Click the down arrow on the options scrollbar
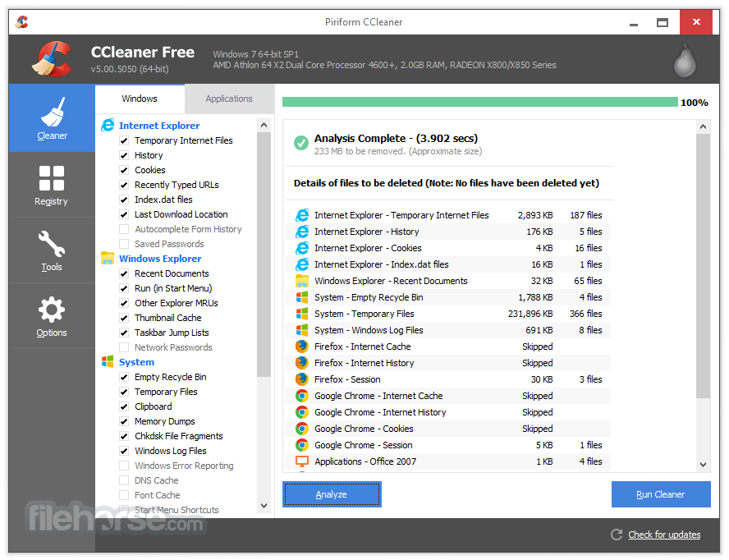Viewport: 729px width, 560px height. tap(264, 507)
